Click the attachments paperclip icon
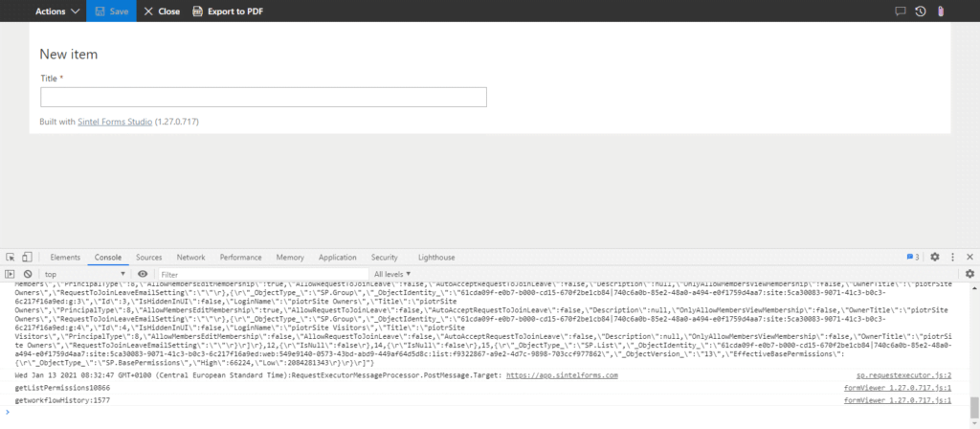980x429 pixels. (941, 11)
